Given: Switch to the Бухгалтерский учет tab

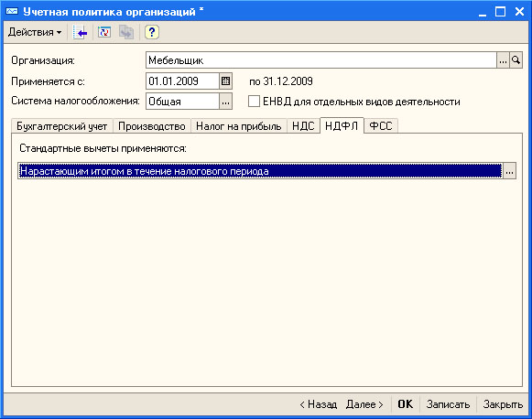Looking at the screenshot, I should (x=61, y=126).
